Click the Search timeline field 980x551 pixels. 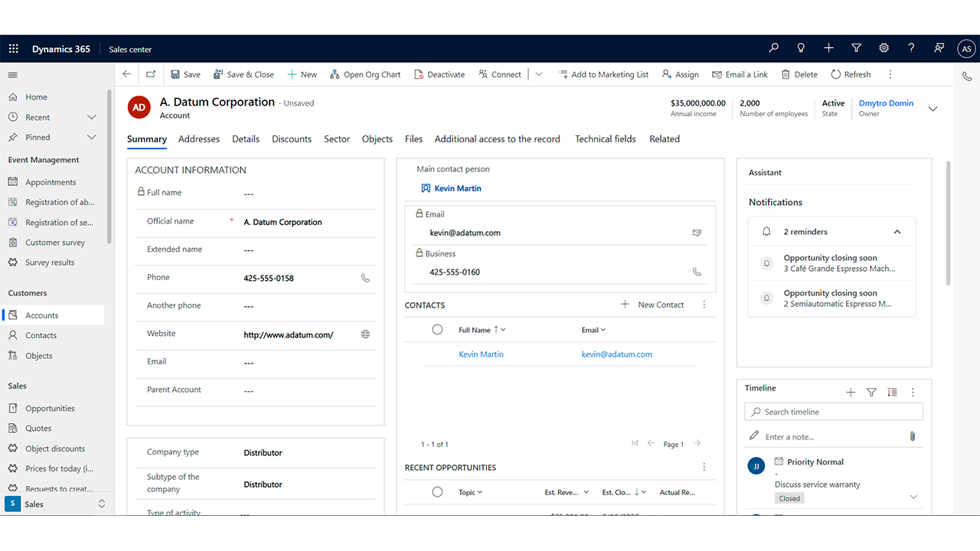coord(834,412)
